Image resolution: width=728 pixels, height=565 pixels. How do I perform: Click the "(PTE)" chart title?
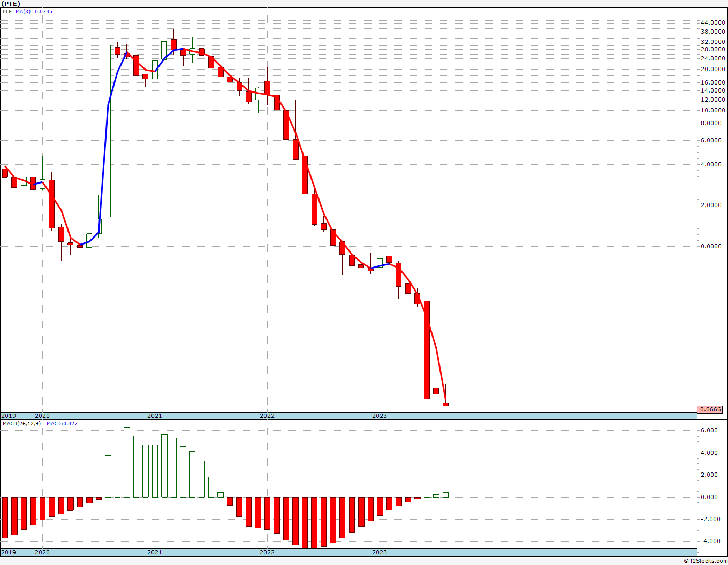pyautogui.click(x=11, y=4)
